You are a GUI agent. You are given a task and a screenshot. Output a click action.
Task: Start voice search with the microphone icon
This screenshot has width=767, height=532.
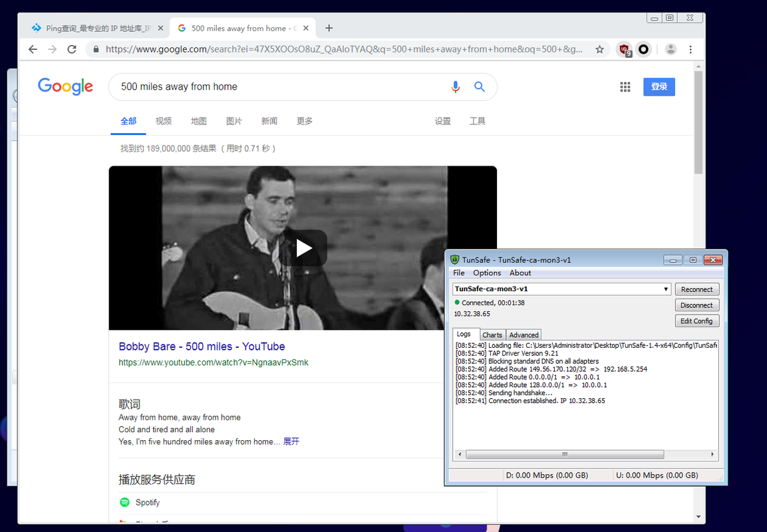[x=456, y=87]
